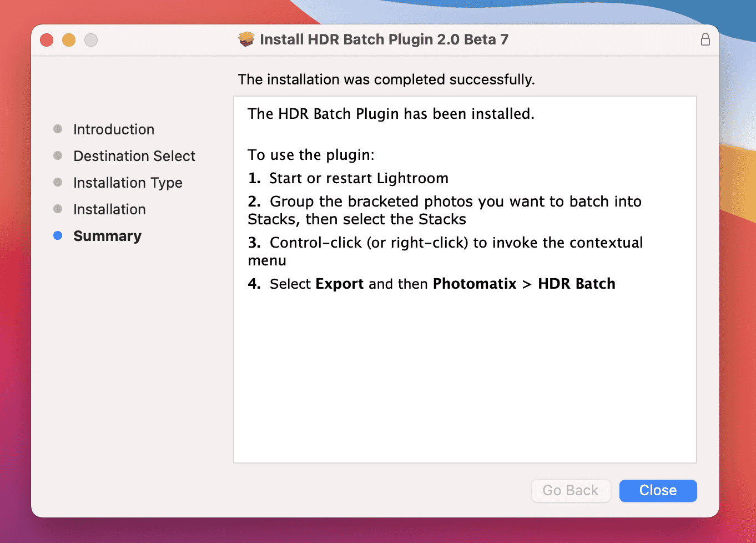Click the gray disabled zoom window button
The width and height of the screenshot is (756, 543).
tap(91, 40)
